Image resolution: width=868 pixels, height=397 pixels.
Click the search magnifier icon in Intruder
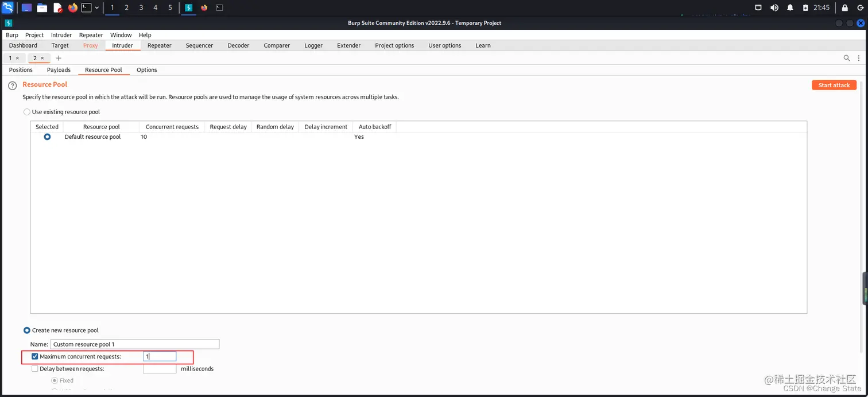click(x=847, y=58)
